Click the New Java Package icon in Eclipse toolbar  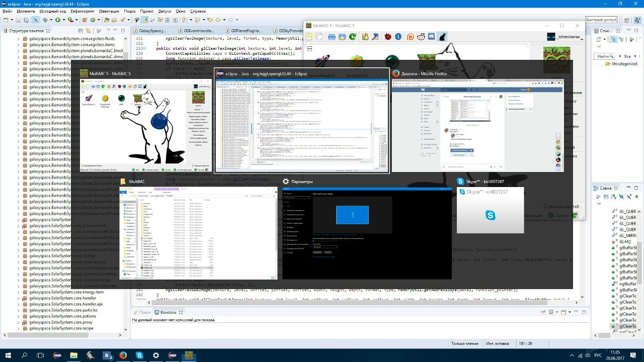point(85,20)
